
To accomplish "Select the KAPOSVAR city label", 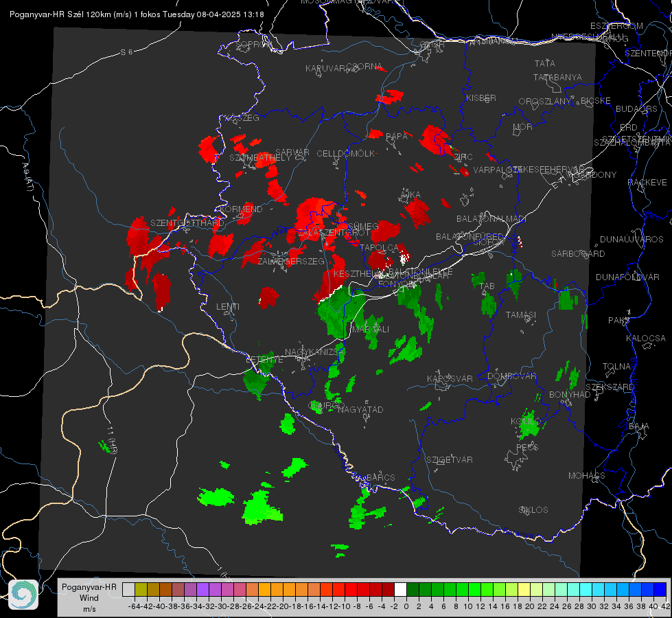I will coord(450,378).
